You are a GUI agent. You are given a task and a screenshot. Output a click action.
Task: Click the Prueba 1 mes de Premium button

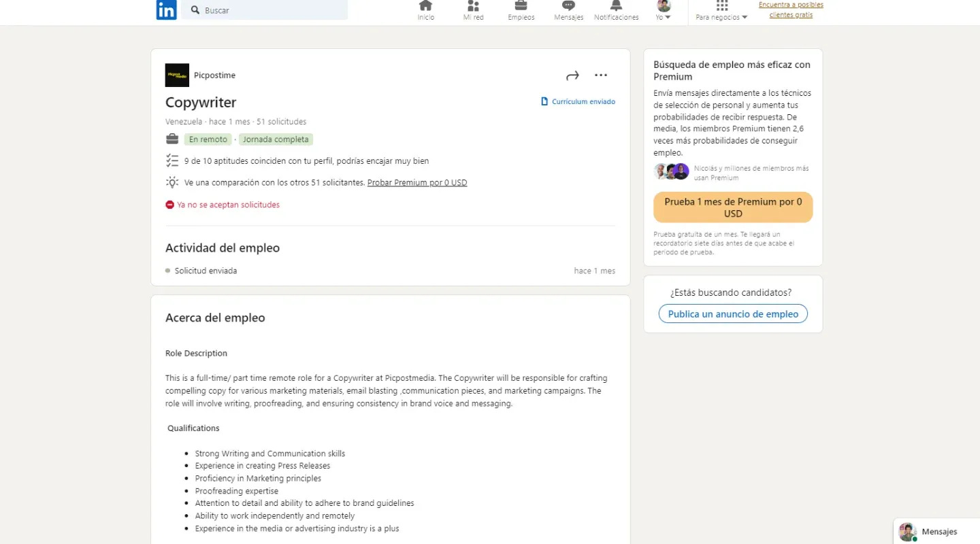[x=732, y=207]
